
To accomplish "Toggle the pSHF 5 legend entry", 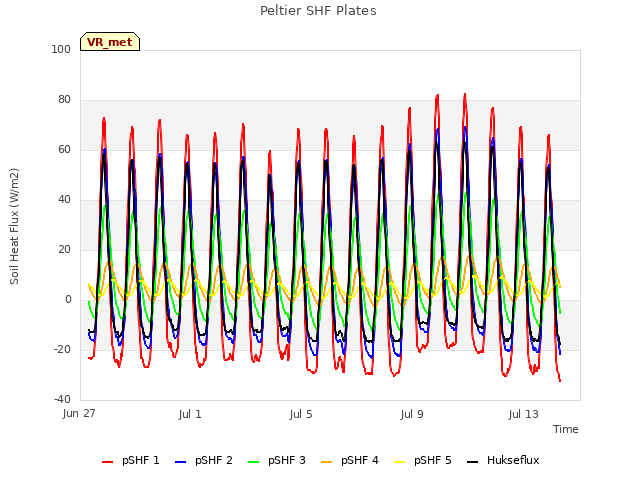I will click(x=423, y=460).
